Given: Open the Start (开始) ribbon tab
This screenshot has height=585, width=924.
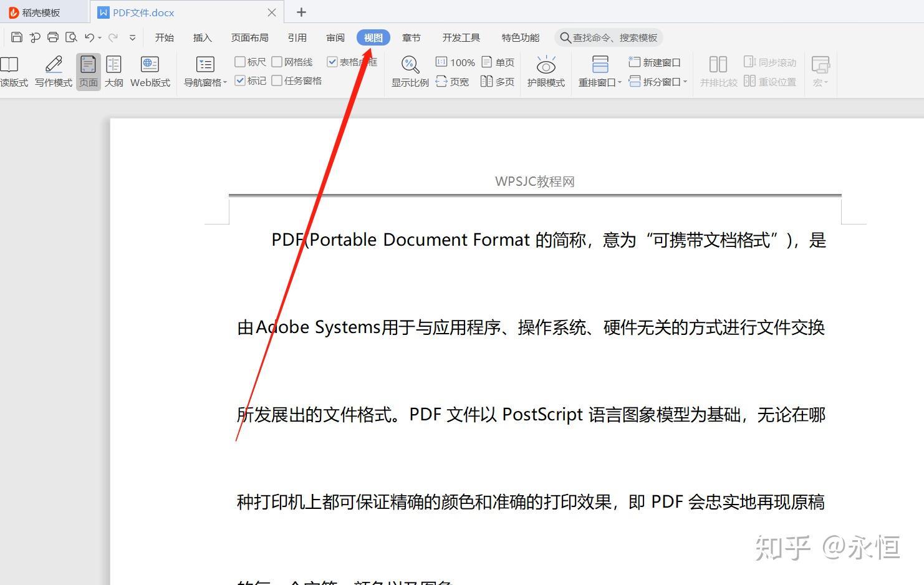Looking at the screenshot, I should [x=165, y=37].
